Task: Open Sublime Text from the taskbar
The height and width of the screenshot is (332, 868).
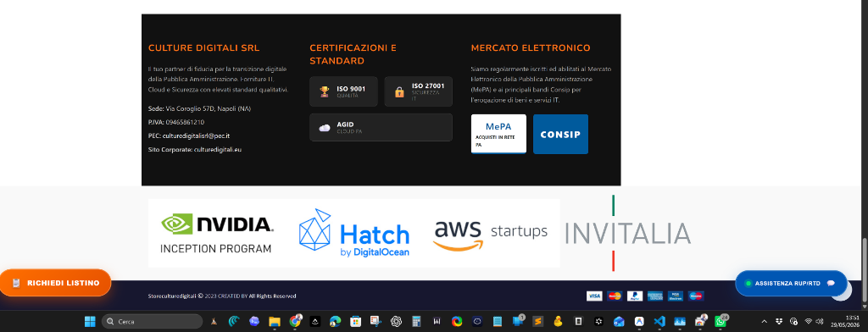Action: point(537,321)
